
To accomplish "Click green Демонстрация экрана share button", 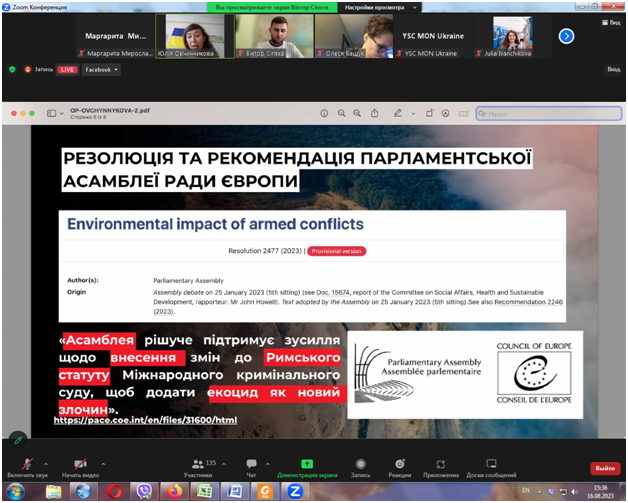I will [x=307, y=466].
